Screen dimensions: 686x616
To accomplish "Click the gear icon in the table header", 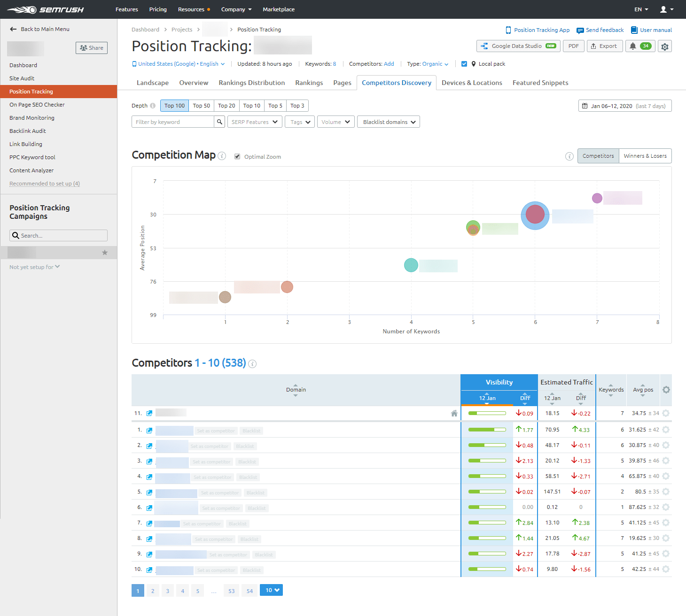I will (666, 390).
